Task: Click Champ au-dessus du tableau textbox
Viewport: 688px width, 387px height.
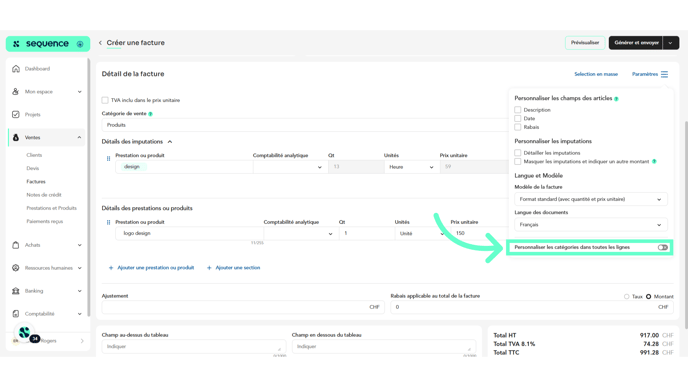Action: [x=194, y=347]
